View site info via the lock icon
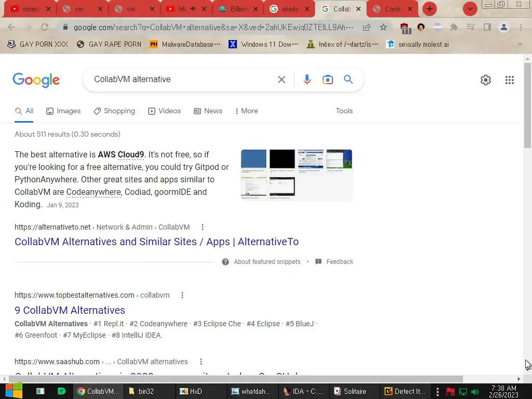Viewport: 532px width, 399px height. (x=65, y=27)
